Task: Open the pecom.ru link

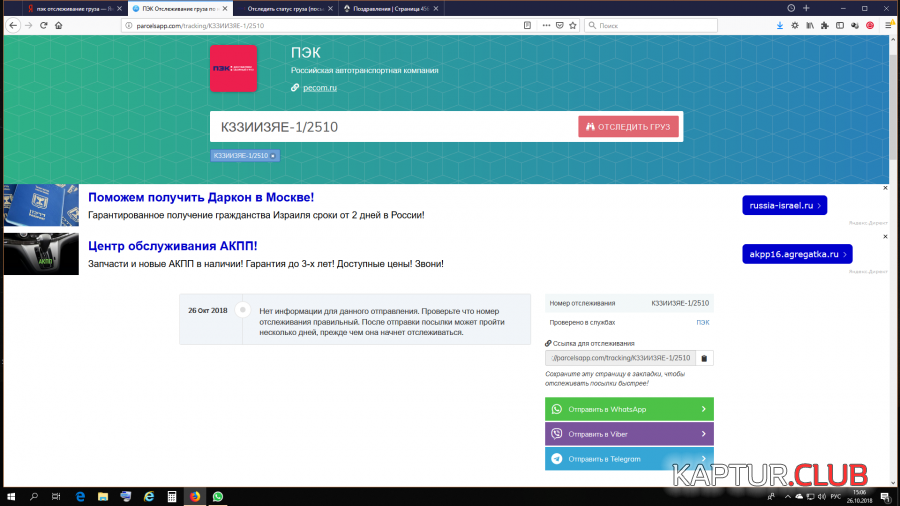Action: pos(320,88)
